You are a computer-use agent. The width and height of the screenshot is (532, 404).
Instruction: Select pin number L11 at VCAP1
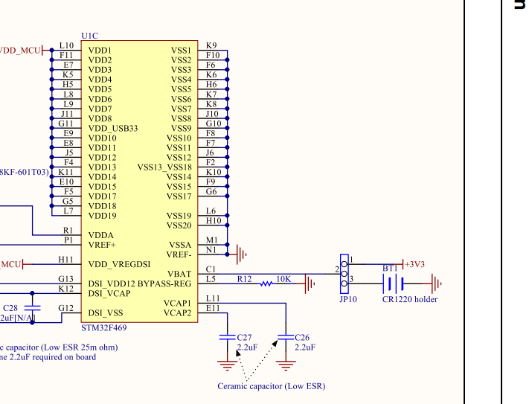tap(213, 298)
